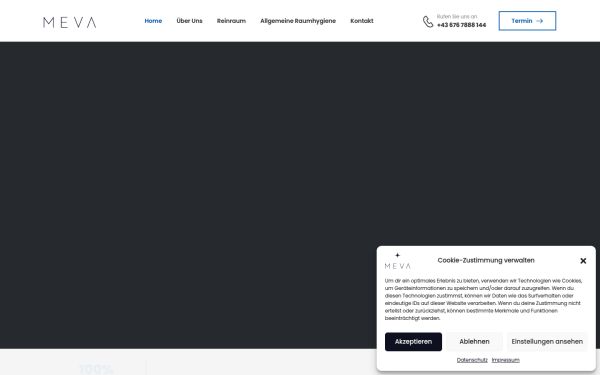Call the number +43 676 7888 144
Viewport: 600px width, 375px height.
coord(461,25)
